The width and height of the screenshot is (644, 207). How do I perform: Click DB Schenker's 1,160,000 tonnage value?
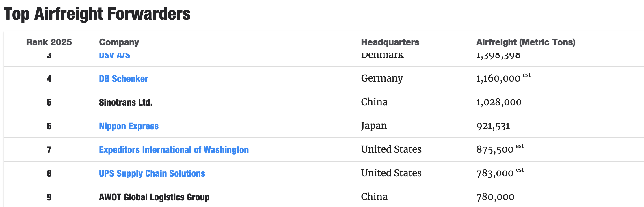click(x=498, y=79)
